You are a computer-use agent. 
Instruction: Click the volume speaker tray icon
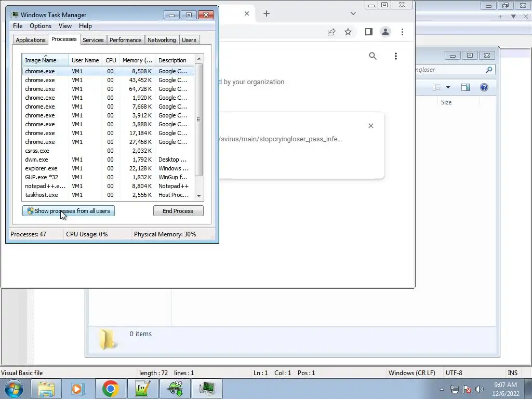479,389
